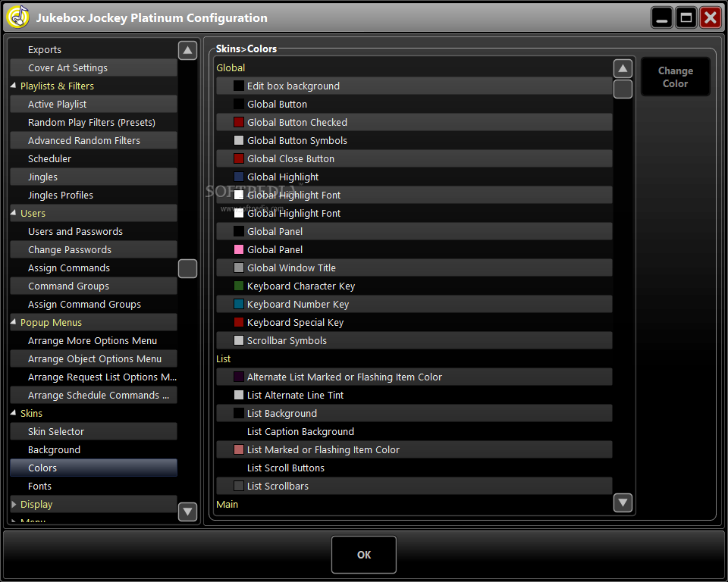
Task: Open the Fonts settings page
Action: [x=93, y=486]
